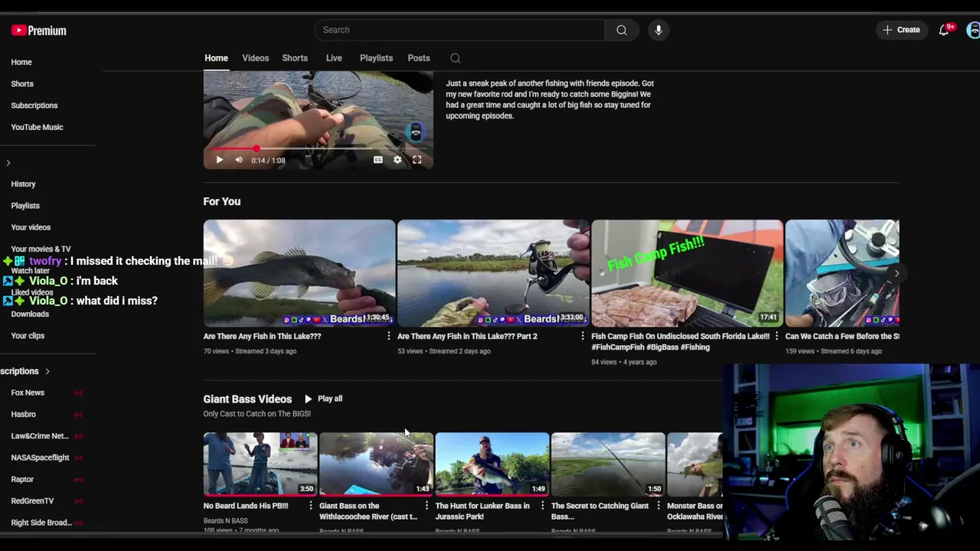Enter fullscreen on featured video
980x551 pixels.
(x=417, y=160)
